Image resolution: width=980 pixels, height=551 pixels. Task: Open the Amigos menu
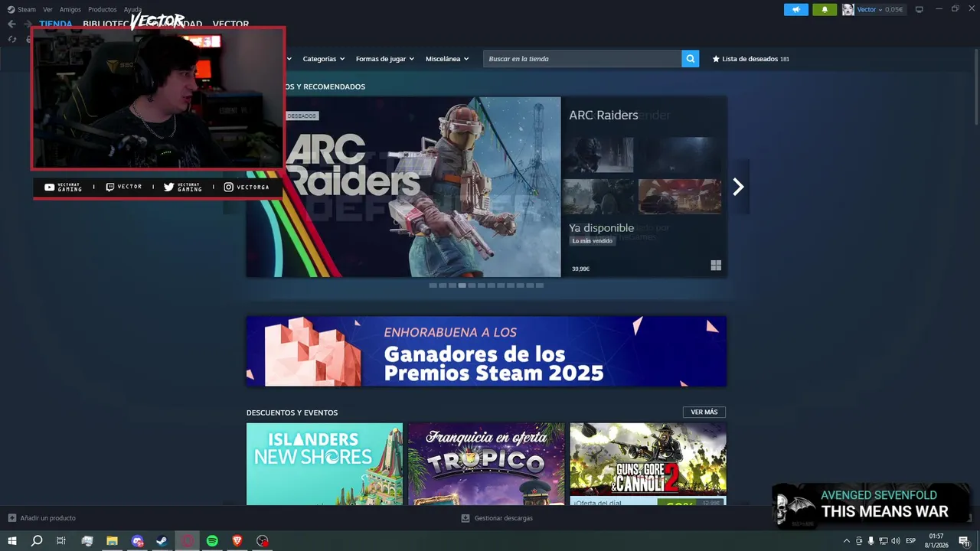click(70, 10)
